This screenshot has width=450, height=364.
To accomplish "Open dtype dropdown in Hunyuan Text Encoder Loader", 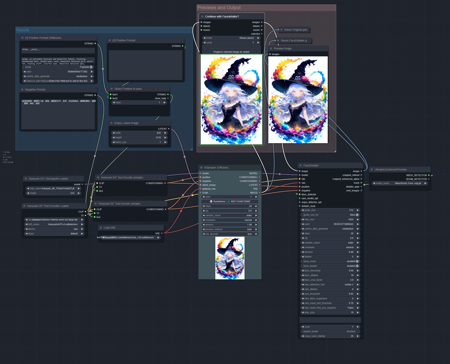I will point(55,234).
